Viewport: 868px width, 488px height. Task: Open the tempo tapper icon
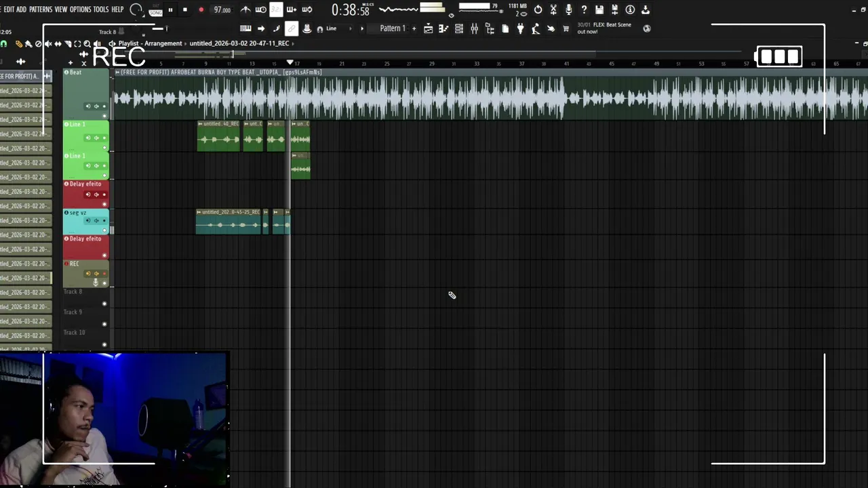pyautogui.click(x=536, y=28)
